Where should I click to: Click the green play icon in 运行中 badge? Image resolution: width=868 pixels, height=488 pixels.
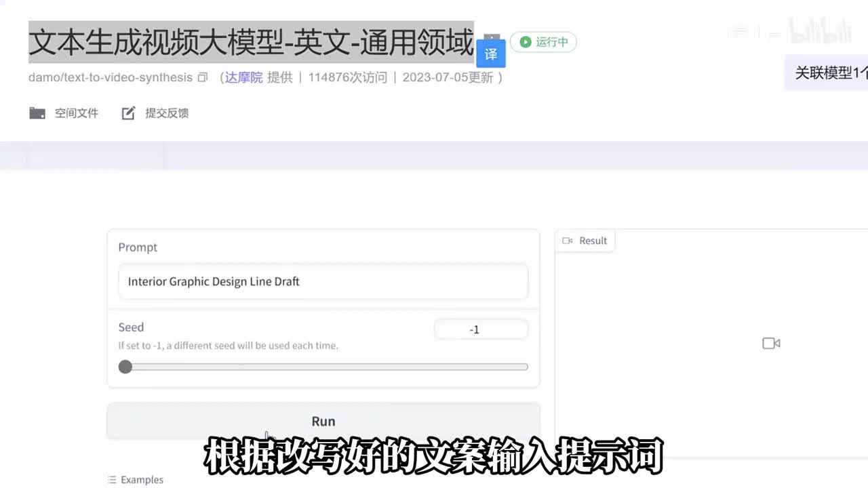coord(525,42)
